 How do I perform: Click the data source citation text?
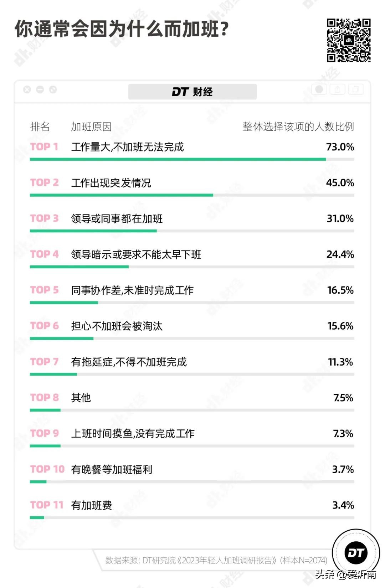pos(216,560)
